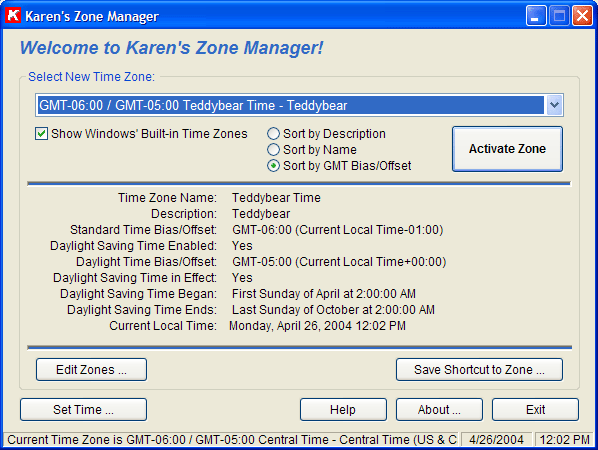The height and width of the screenshot is (450, 598).
Task: Click the 'Time Zone Name:' label
Action: (167, 198)
